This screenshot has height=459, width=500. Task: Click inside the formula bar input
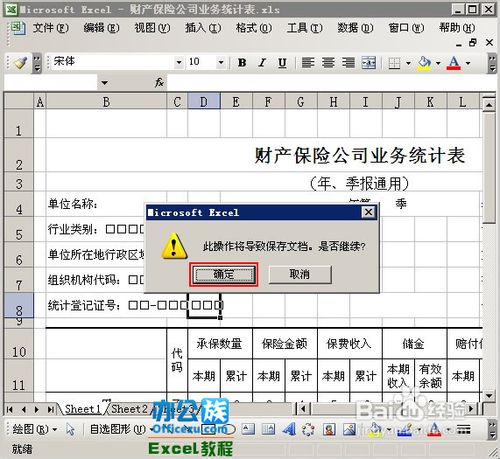coord(331,82)
